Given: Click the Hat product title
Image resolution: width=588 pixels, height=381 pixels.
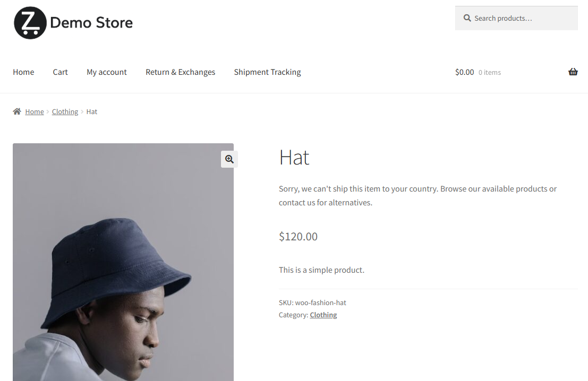Looking at the screenshot, I should (x=294, y=158).
